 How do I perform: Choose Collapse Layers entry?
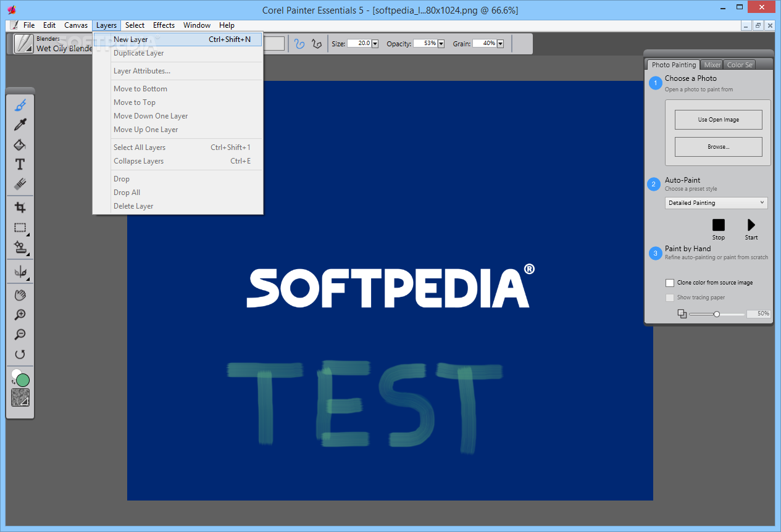click(x=178, y=161)
